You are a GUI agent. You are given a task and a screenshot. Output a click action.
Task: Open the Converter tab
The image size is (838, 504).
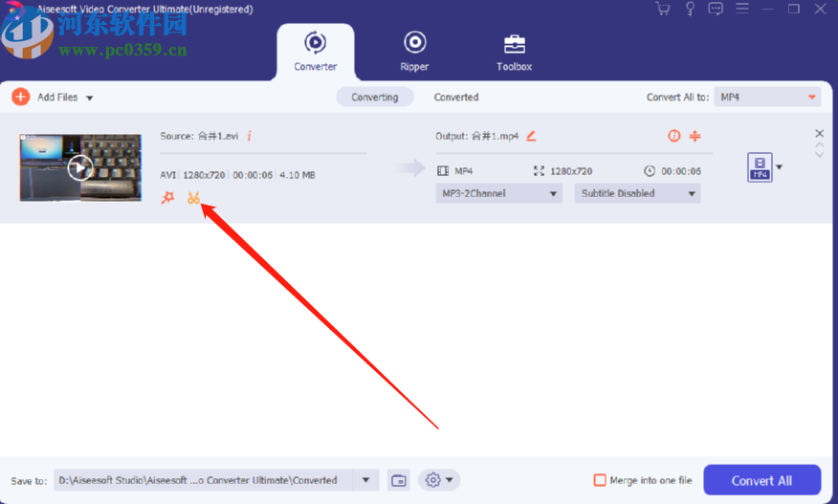(316, 52)
